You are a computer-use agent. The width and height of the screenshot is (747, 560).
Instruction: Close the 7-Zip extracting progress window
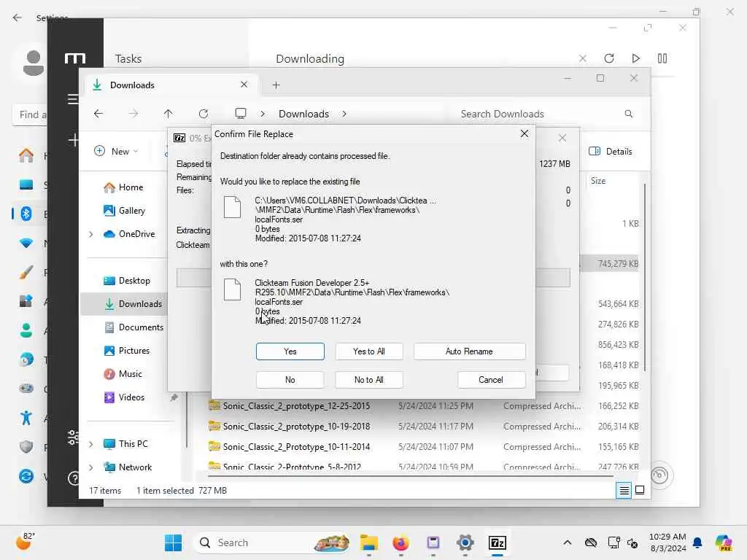tap(562, 138)
